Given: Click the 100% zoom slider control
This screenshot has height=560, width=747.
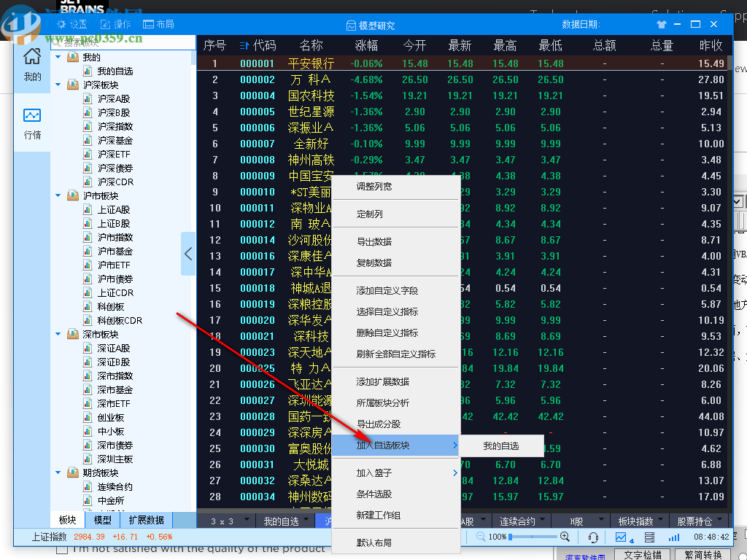Looking at the screenshot, I should click(511, 537).
